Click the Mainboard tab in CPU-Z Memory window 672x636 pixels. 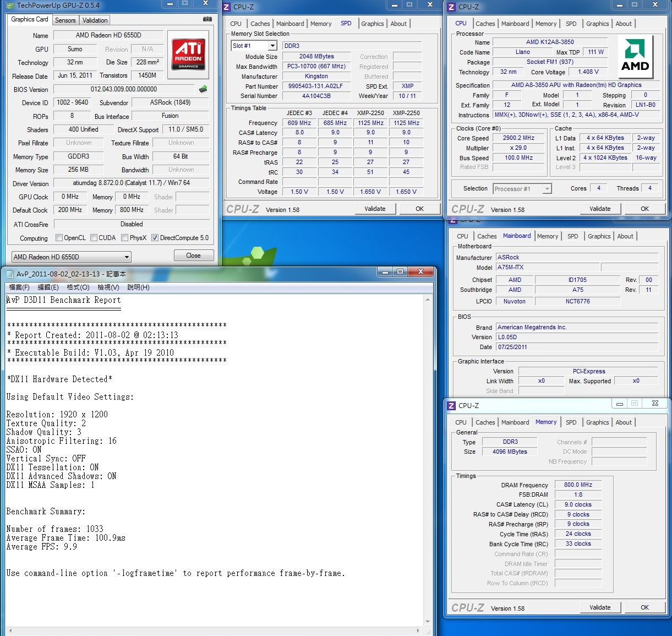point(515,422)
